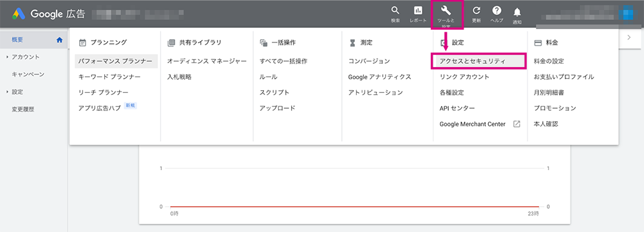Screen dimensions: 644x232
Task: Open the Reports (レポート) icon
Action: (418, 10)
